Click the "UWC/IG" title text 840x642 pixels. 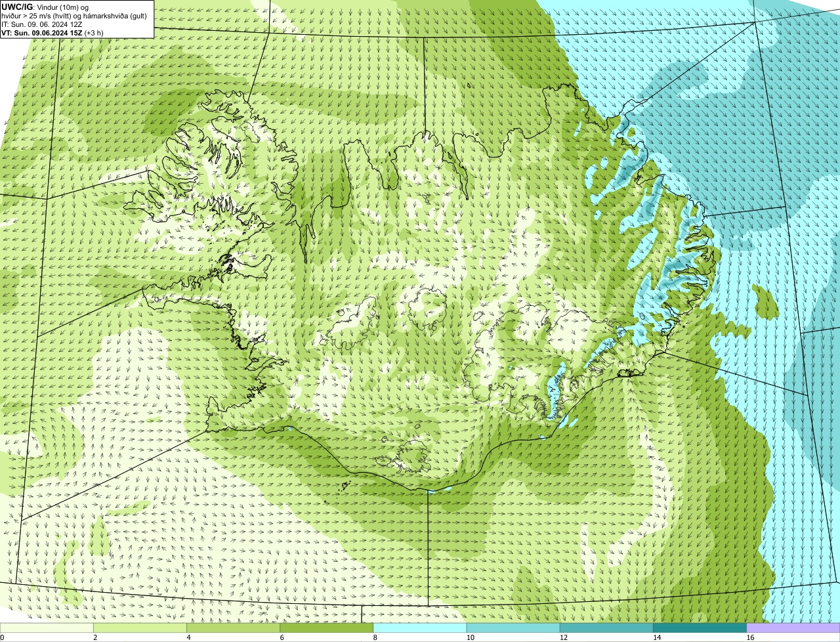coord(16,7)
